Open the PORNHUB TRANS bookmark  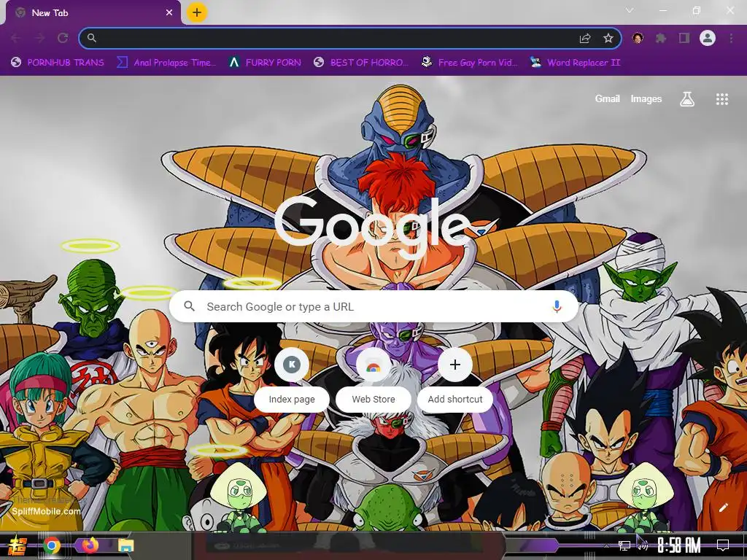[57, 63]
